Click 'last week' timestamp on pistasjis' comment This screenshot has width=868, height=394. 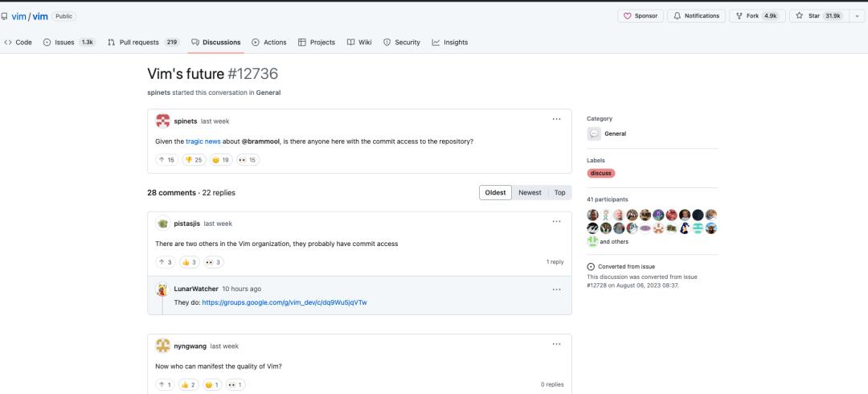tap(218, 224)
